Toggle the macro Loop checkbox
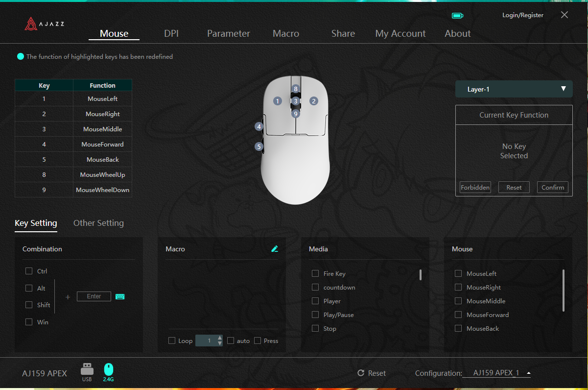Screen dimensions: 588x390 pyautogui.click(x=172, y=341)
